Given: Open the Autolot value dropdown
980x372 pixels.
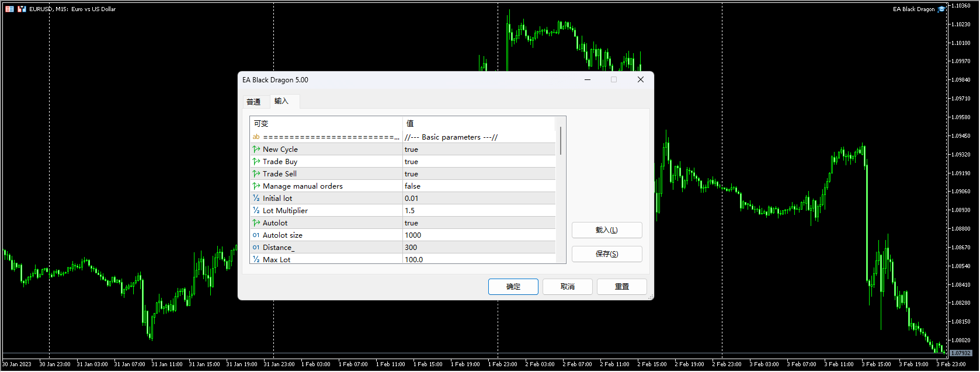Looking at the screenshot, I should click(x=478, y=223).
